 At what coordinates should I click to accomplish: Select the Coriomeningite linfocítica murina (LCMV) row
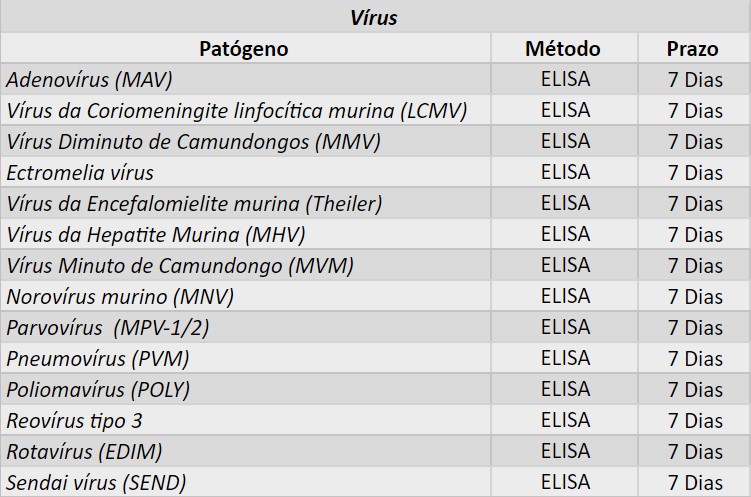pyautogui.click(x=237, y=110)
